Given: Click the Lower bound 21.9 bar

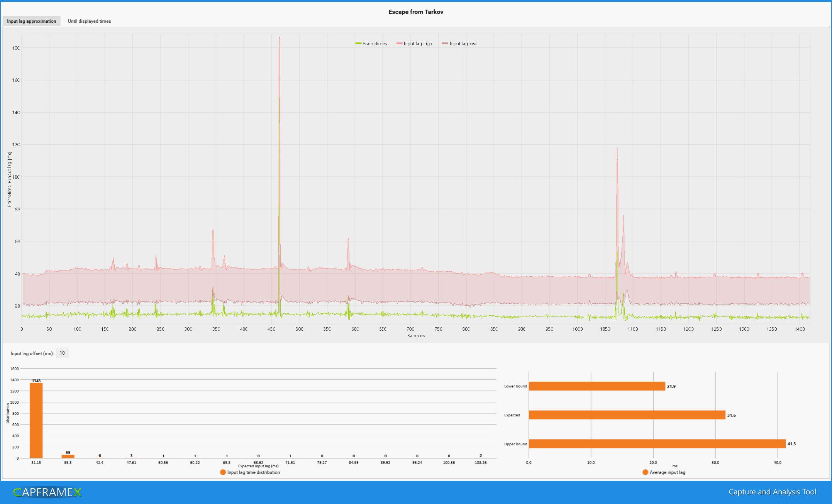Looking at the screenshot, I should [597, 386].
